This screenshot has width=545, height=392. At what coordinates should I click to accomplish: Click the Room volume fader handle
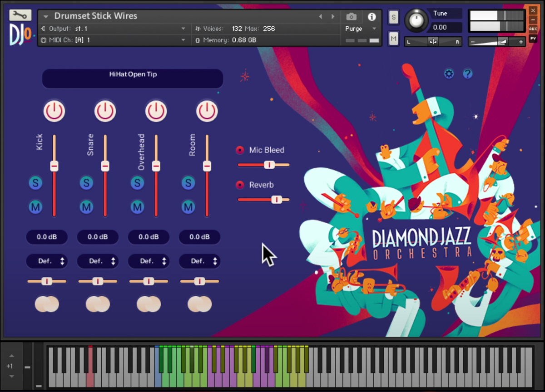point(207,166)
